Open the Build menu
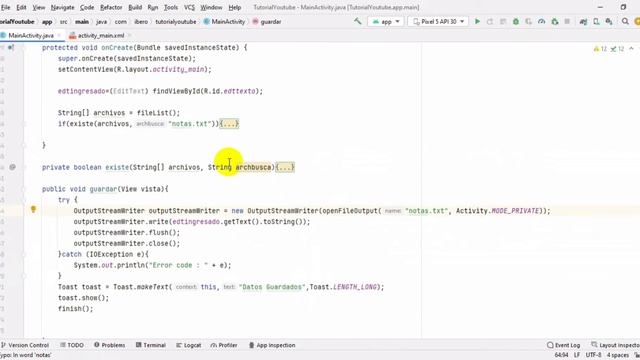This screenshot has height=360, width=640. (135, 7)
